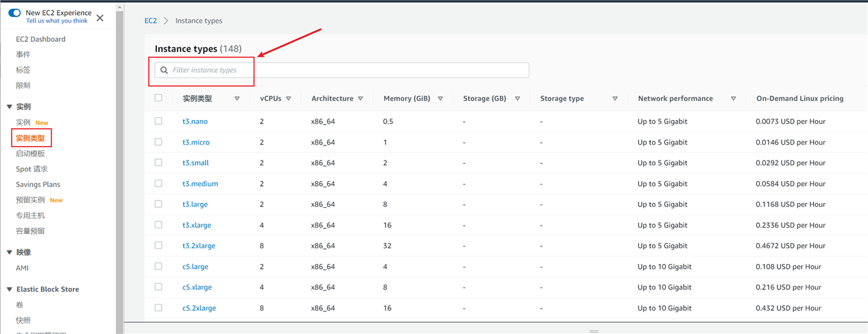This screenshot has width=868, height=334.
Task: Open 专用主机 in the sidebar
Action: pos(30,215)
